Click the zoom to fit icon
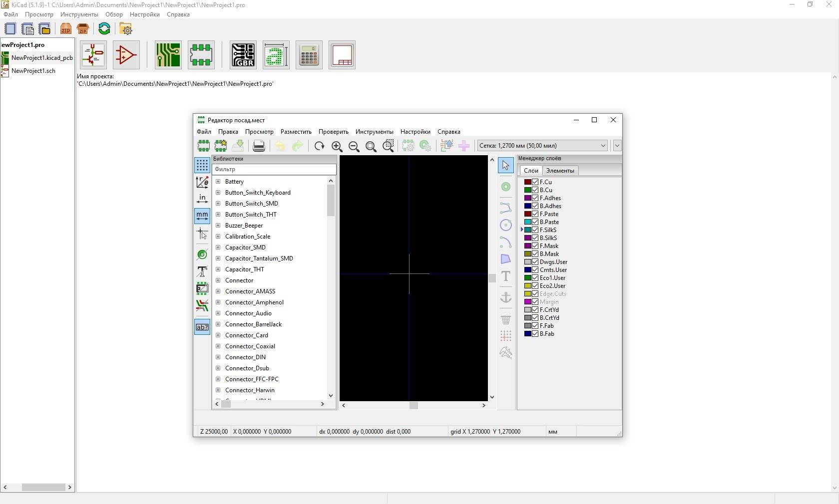 pos(371,146)
